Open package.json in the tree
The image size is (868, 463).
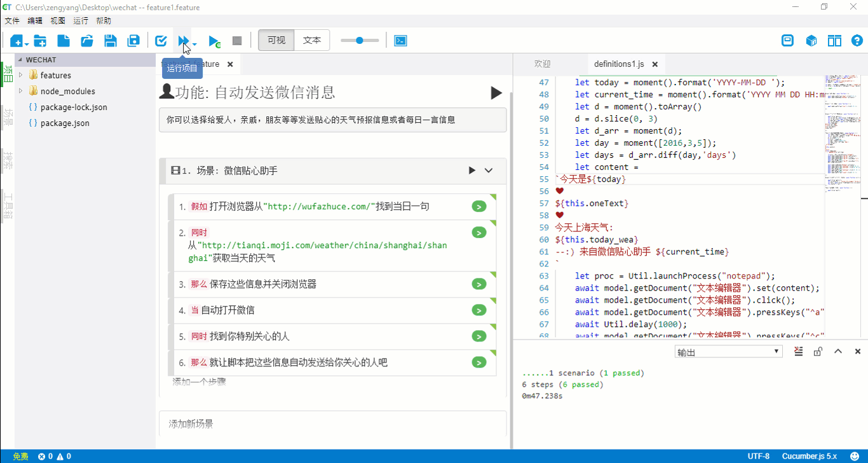coord(65,123)
